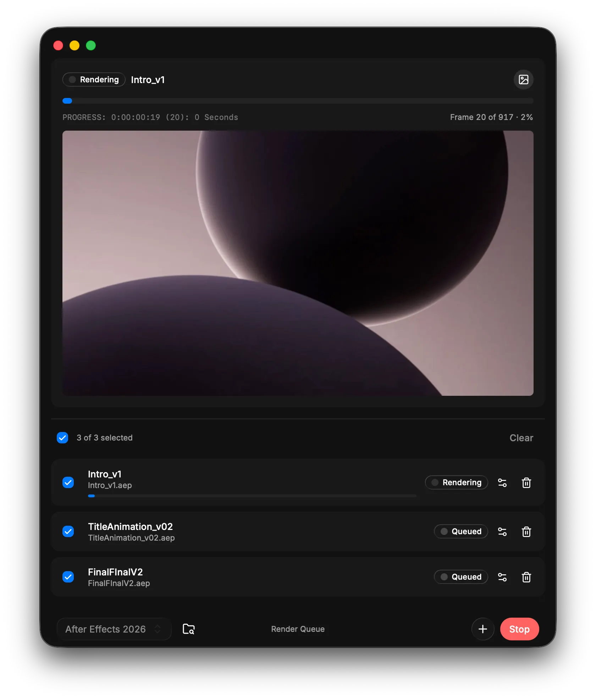Zoom the window with green button

click(91, 45)
